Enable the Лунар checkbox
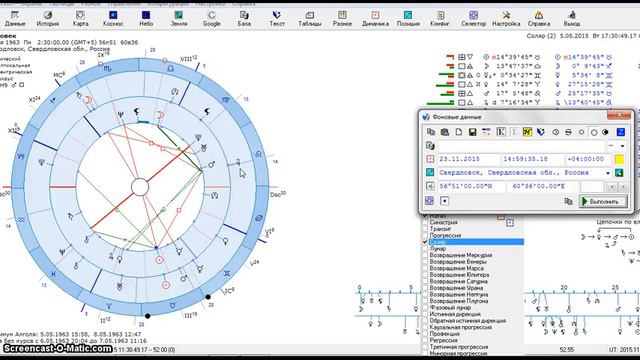This screenshot has height=360, width=640. [x=425, y=249]
